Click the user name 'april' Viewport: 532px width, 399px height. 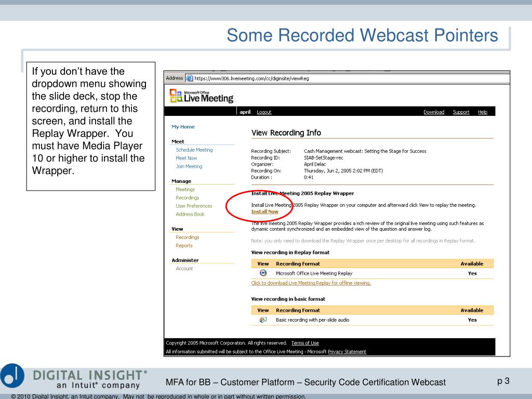coord(245,112)
